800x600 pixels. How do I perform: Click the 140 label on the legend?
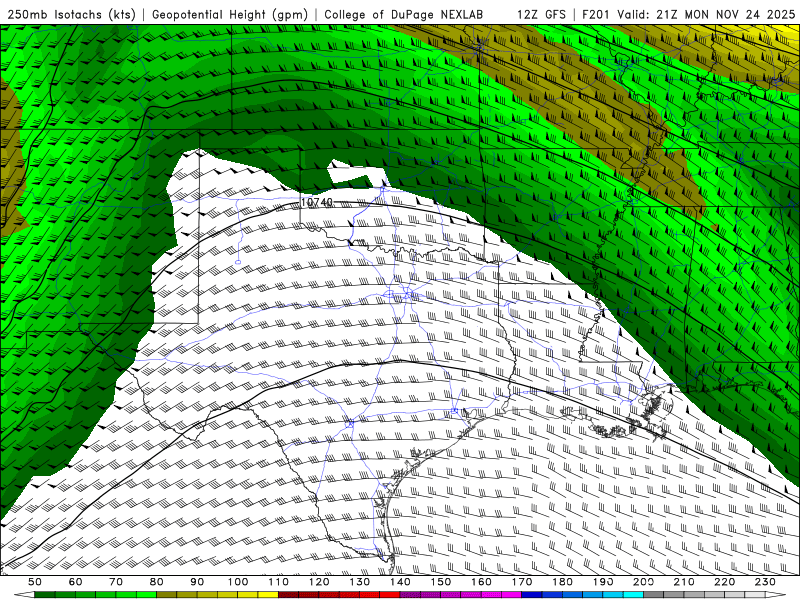click(x=400, y=582)
